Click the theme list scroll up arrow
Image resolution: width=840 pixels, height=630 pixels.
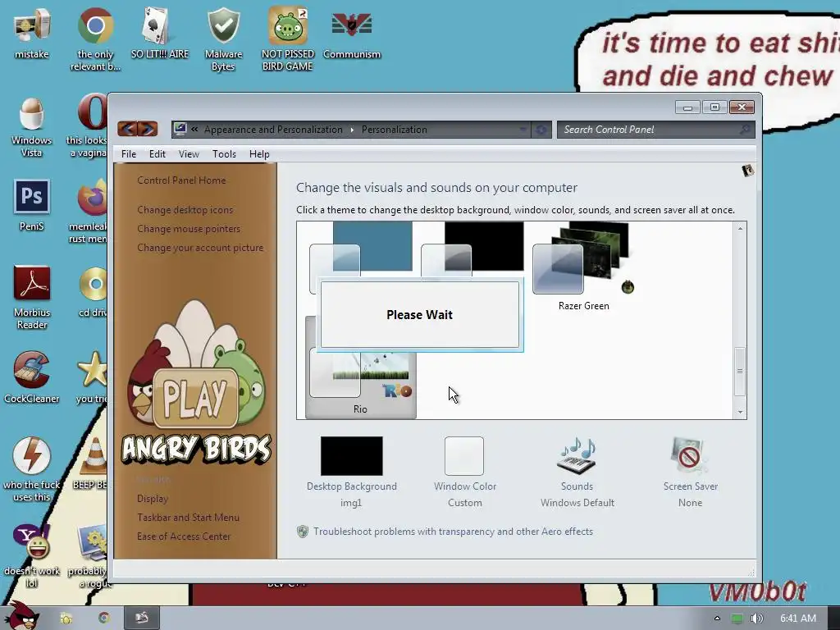tap(740, 229)
